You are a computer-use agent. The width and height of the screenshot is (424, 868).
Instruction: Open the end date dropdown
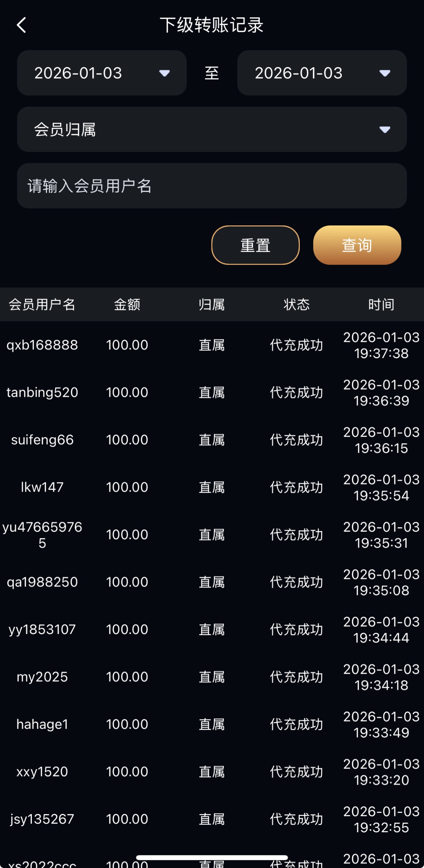click(x=322, y=73)
